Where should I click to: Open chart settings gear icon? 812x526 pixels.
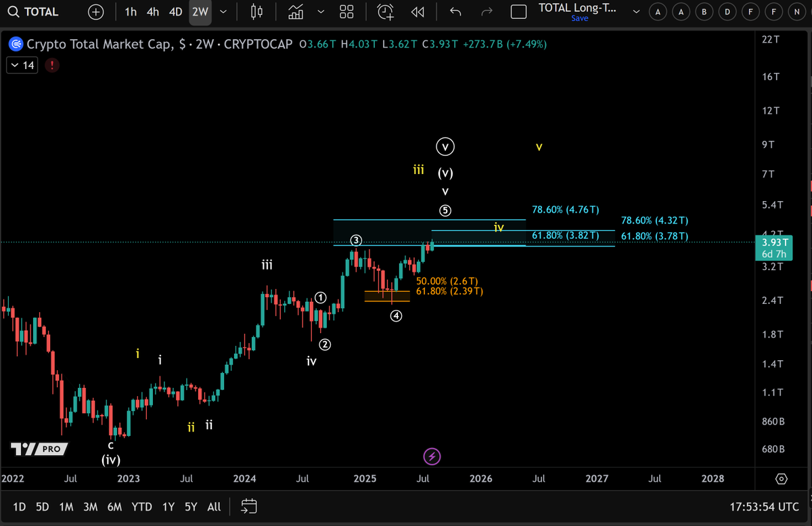pos(782,479)
